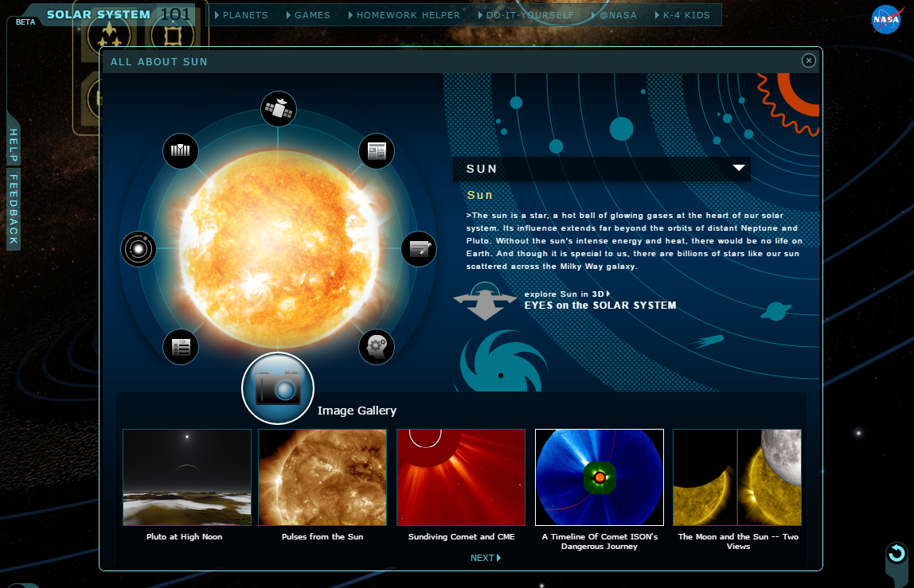914x588 pixels.
Task: Click the refresh circle button at bottom right
Action: click(x=896, y=553)
